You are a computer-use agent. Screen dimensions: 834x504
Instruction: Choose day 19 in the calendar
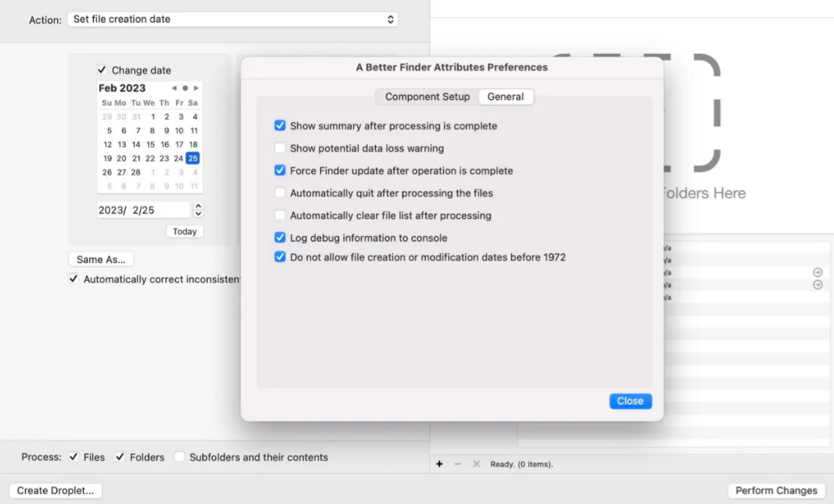107,158
